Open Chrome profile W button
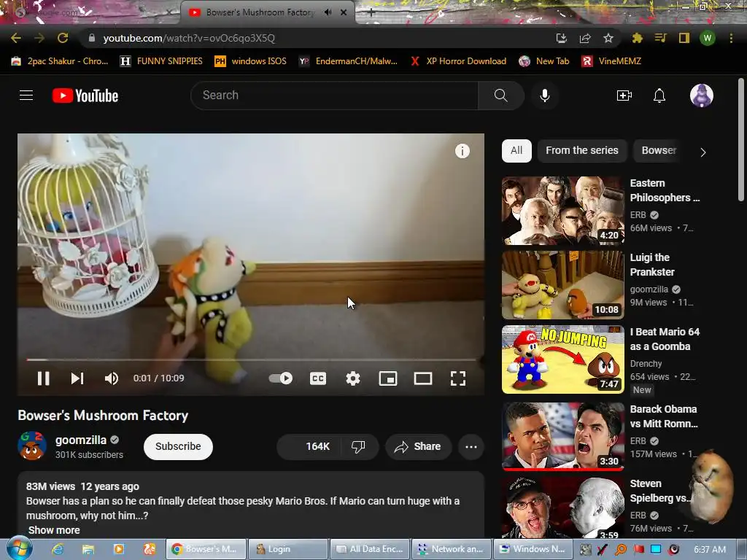Screen dimensions: 747x560 [708, 38]
